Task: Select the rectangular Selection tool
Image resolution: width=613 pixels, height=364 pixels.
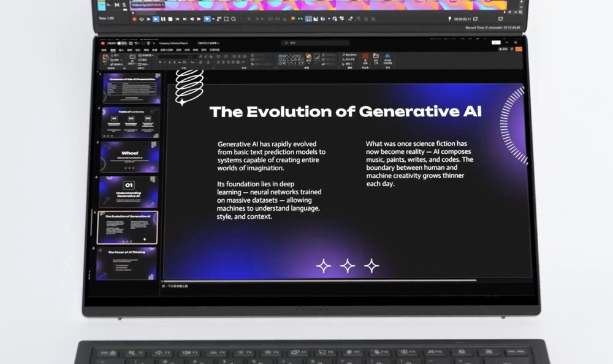Action: (x=226, y=19)
